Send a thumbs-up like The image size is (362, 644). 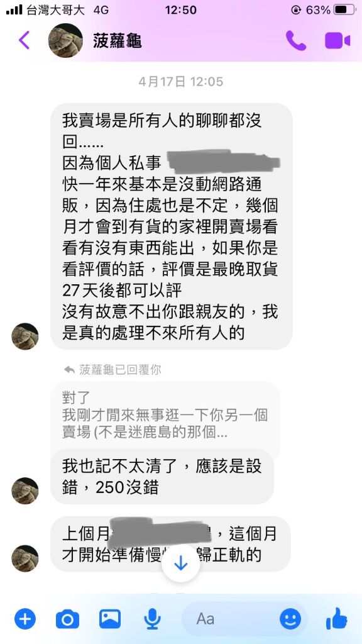point(337,618)
